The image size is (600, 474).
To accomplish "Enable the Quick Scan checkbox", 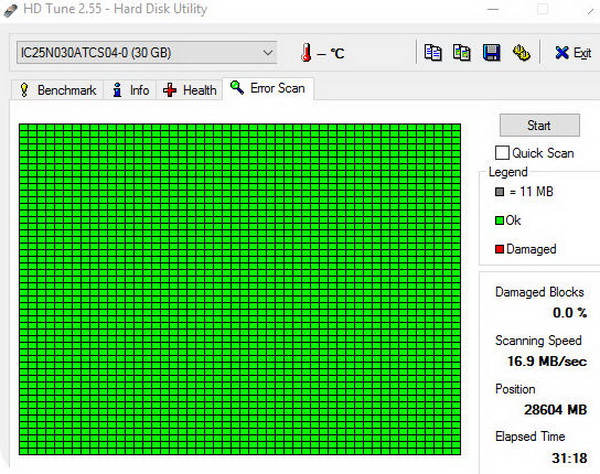I will (502, 153).
